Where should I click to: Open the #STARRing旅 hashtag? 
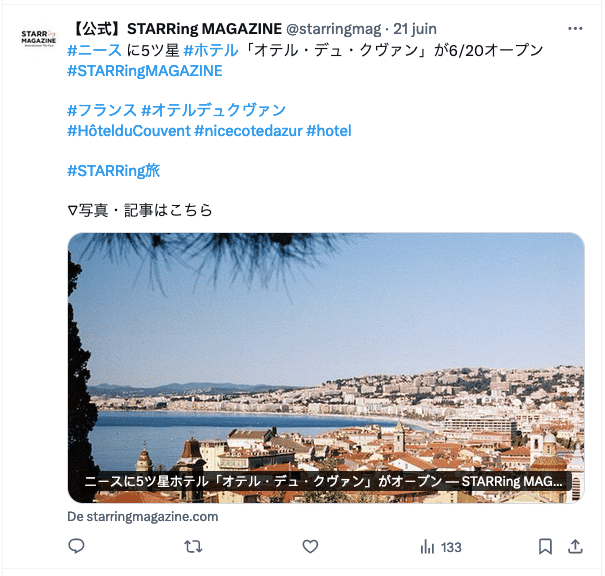(113, 171)
